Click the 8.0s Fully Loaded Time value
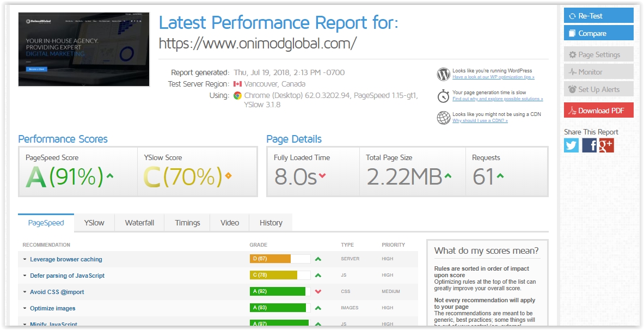This screenshot has width=644, height=330. tap(296, 177)
